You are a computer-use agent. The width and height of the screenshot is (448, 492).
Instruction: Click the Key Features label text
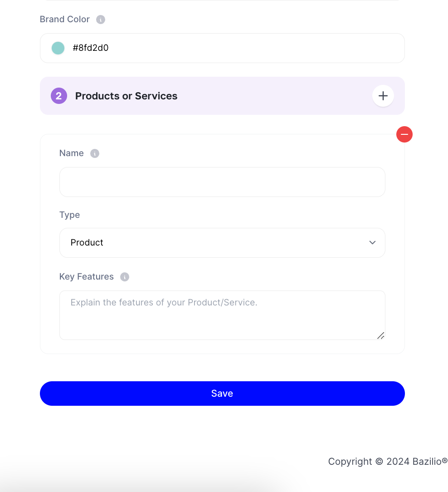[87, 277]
